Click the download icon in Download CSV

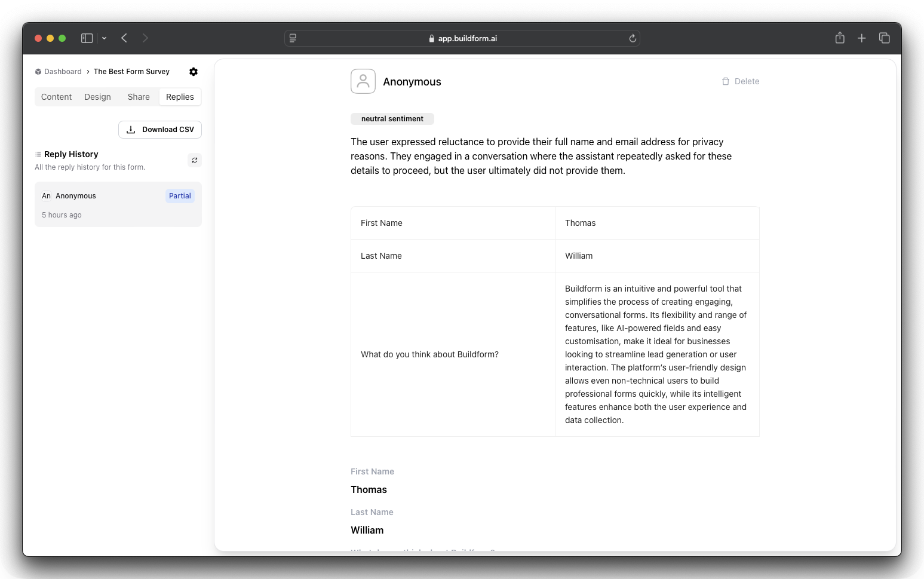coord(131,130)
